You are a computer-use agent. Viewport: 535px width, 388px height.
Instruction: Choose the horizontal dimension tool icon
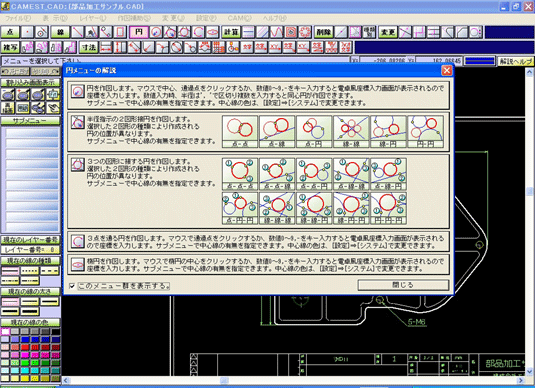tap(106, 47)
